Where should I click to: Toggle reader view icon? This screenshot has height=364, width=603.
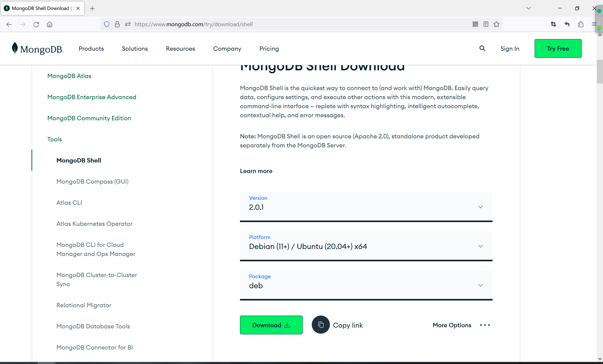tap(486, 24)
